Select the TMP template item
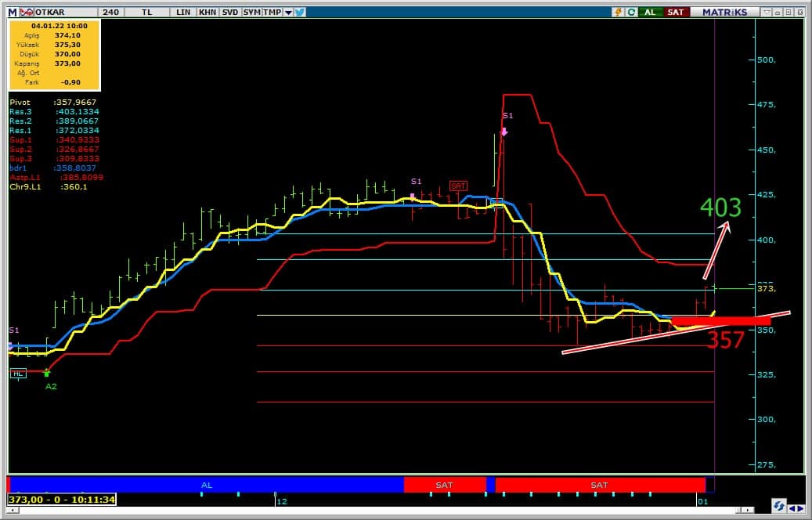The image size is (812, 520). coord(272,12)
